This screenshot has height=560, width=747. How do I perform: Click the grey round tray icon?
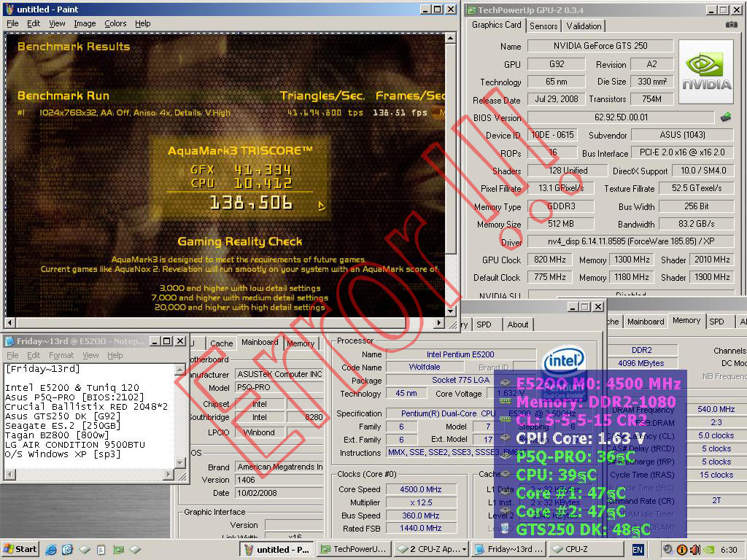coord(668,550)
